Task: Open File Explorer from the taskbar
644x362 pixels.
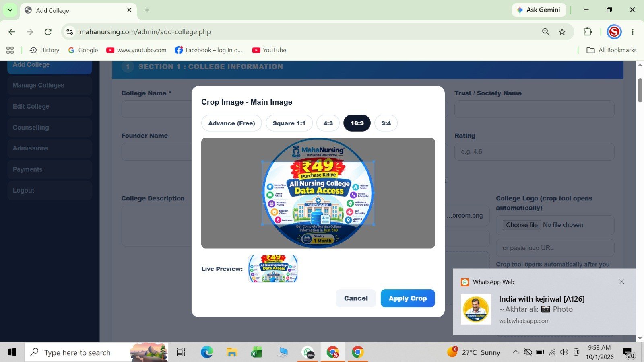Action: 232,352
